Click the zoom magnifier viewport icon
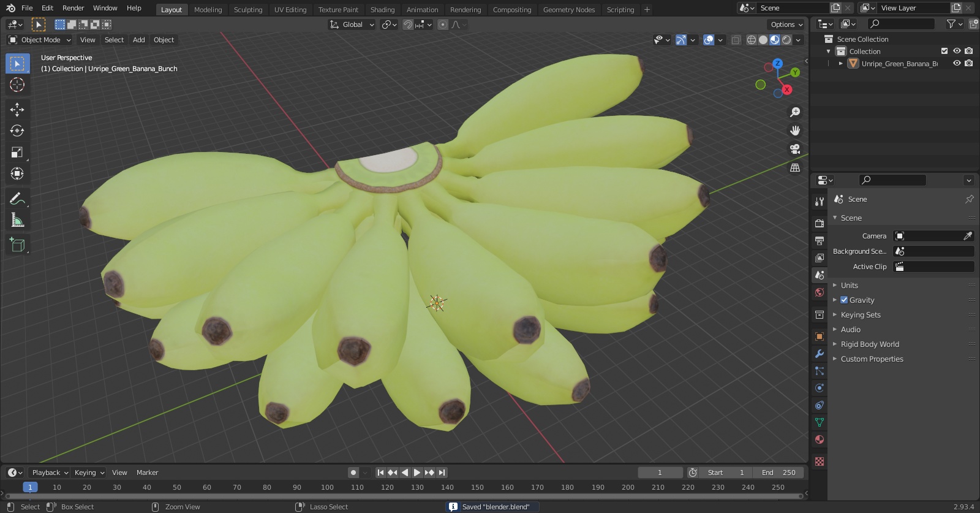980x513 pixels. click(x=795, y=112)
